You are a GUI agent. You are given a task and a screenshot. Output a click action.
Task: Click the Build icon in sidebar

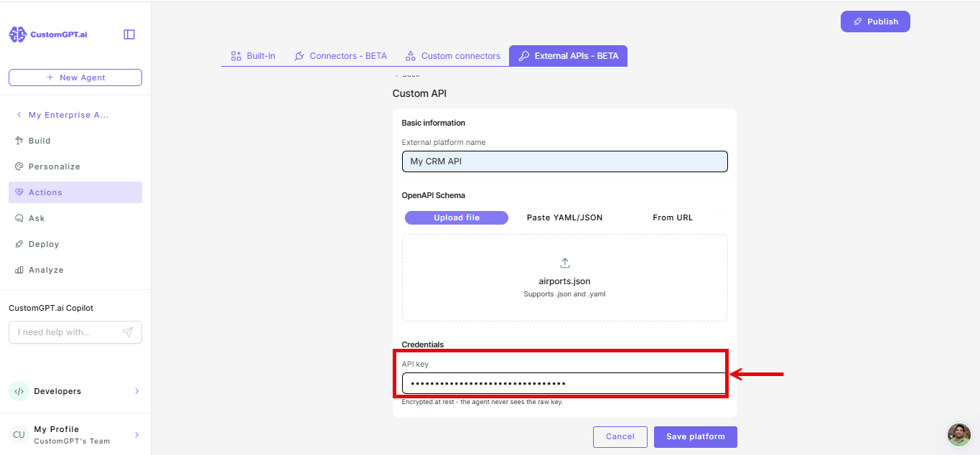[19, 141]
